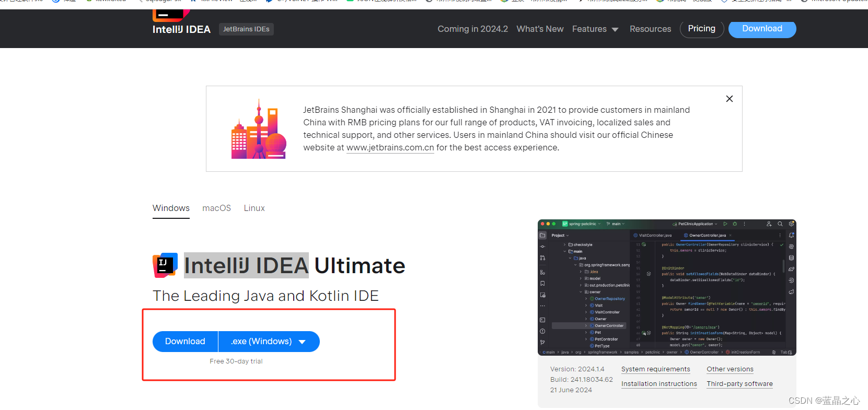The height and width of the screenshot is (410, 868).
Task: Open Other versions link
Action: (730, 369)
